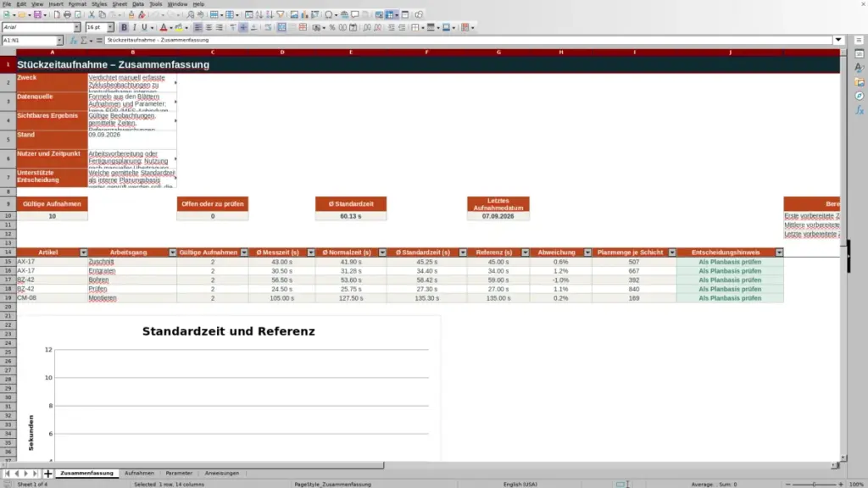Adjust the zoom slider in status bar

(x=815, y=485)
